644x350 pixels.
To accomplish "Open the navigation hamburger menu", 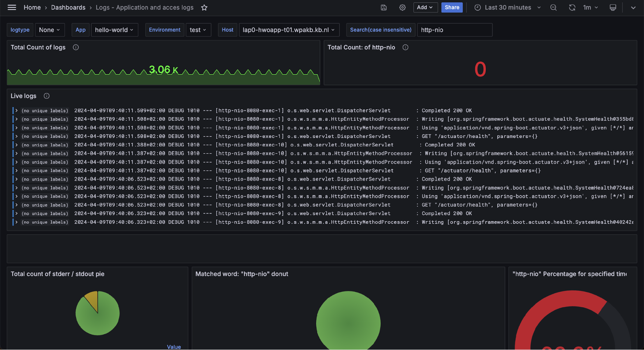I will coord(12,7).
